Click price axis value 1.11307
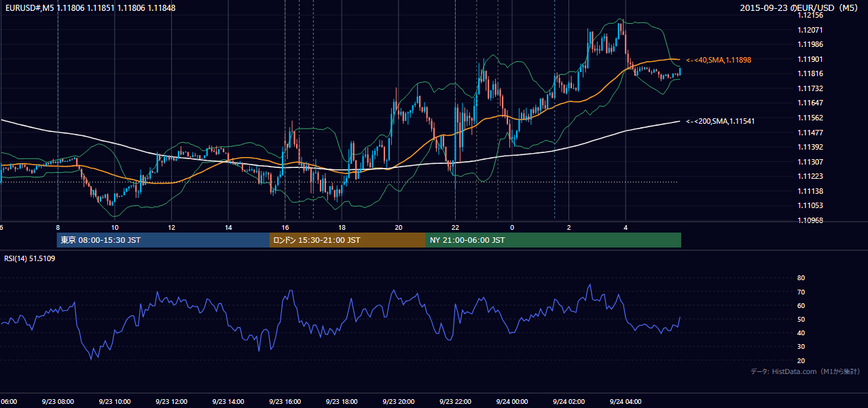This screenshot has width=868, height=408. [x=811, y=162]
